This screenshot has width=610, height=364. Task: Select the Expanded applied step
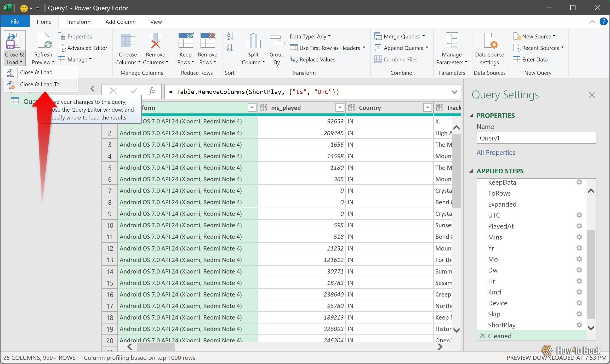[x=502, y=204]
